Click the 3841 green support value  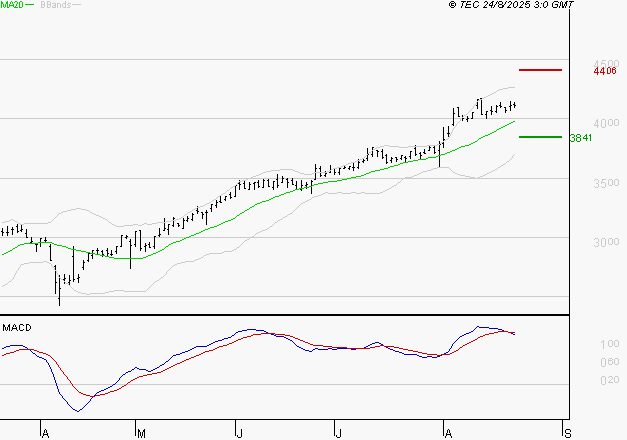[x=581, y=138]
